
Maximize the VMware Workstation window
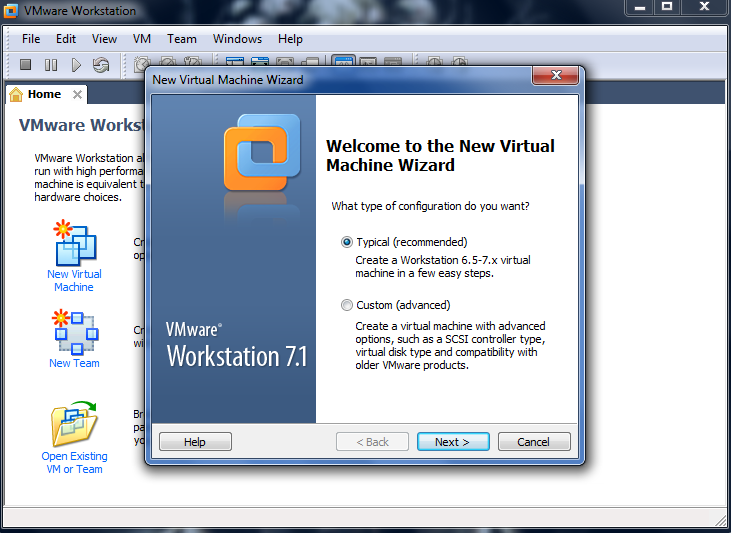coord(667,7)
